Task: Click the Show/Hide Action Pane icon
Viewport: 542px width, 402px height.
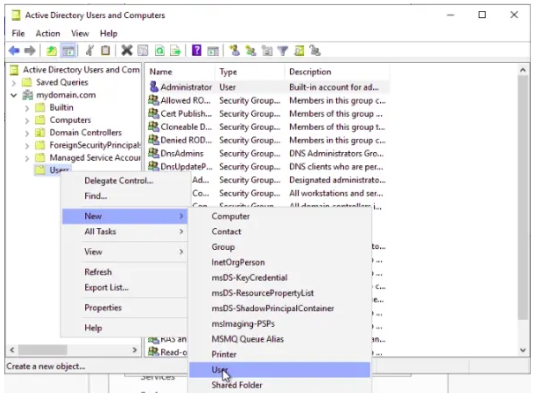Action: pos(213,51)
